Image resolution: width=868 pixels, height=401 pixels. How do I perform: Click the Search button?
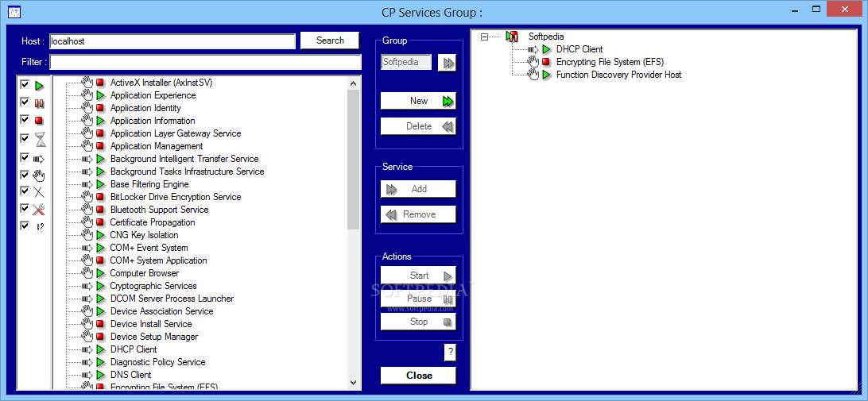[330, 40]
